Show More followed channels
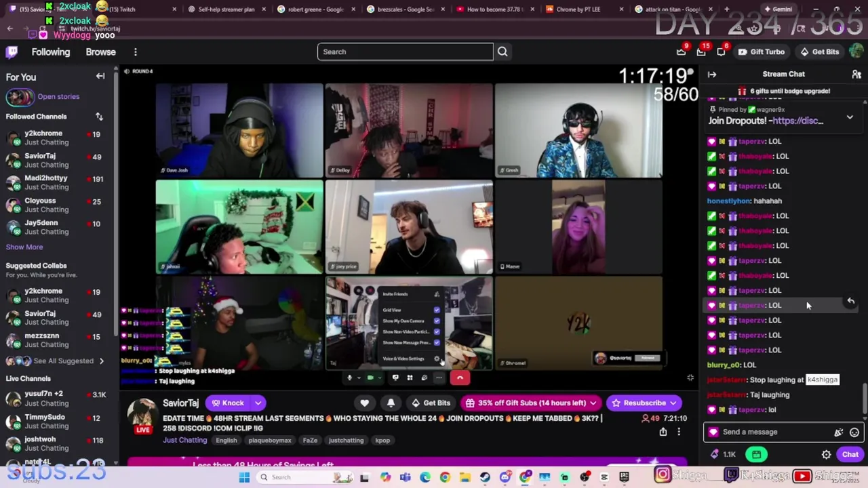Image resolution: width=868 pixels, height=488 pixels. [24, 247]
